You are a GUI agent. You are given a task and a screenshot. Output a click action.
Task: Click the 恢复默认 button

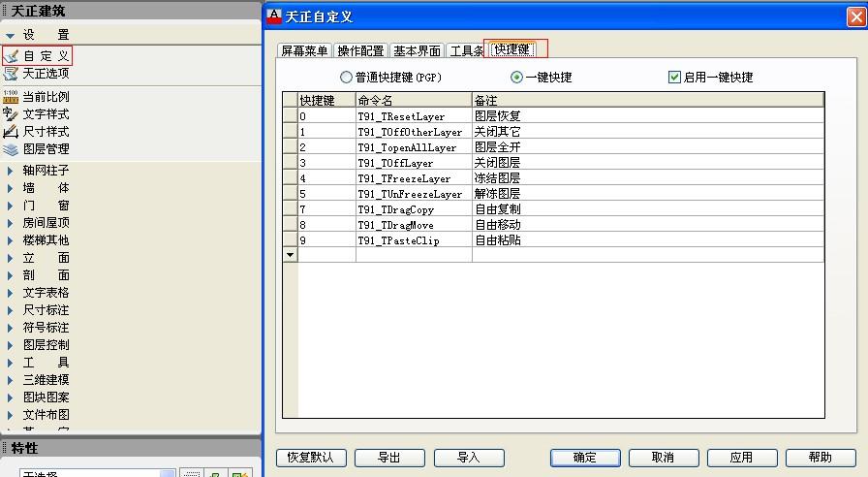coord(311,458)
